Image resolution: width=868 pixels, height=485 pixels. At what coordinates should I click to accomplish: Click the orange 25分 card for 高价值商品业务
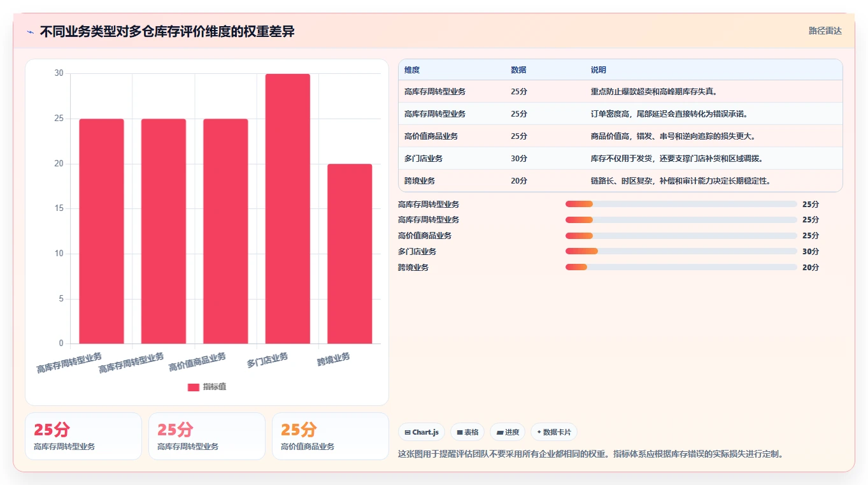click(x=330, y=436)
